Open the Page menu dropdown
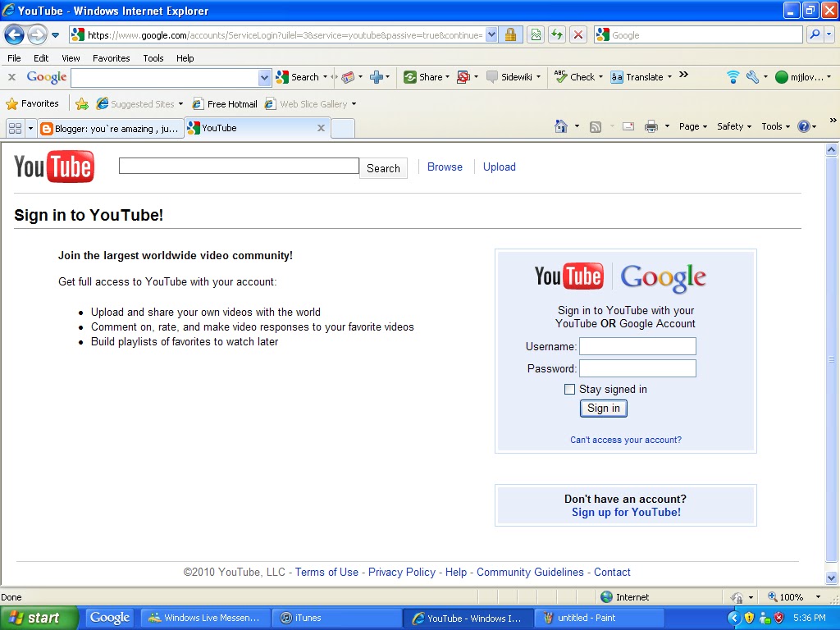This screenshot has width=840, height=630. point(693,126)
